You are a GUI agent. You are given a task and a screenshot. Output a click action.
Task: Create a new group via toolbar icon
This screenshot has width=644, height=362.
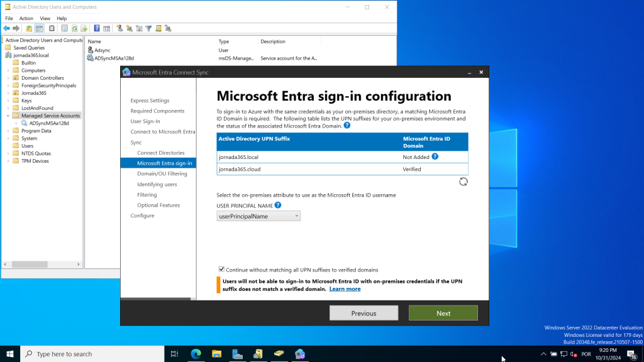[x=130, y=28]
